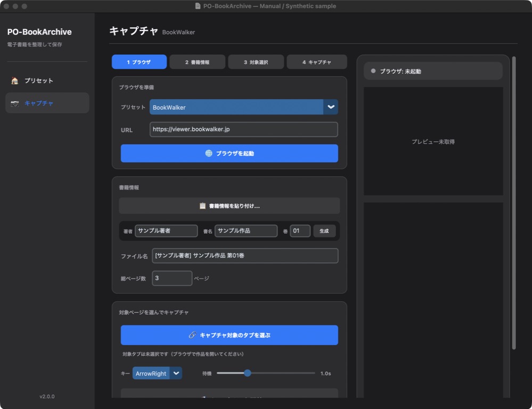This screenshot has height=409, width=532.
Task: Switch to the 4 キャプチャ step tab
Action: pyautogui.click(x=316, y=62)
